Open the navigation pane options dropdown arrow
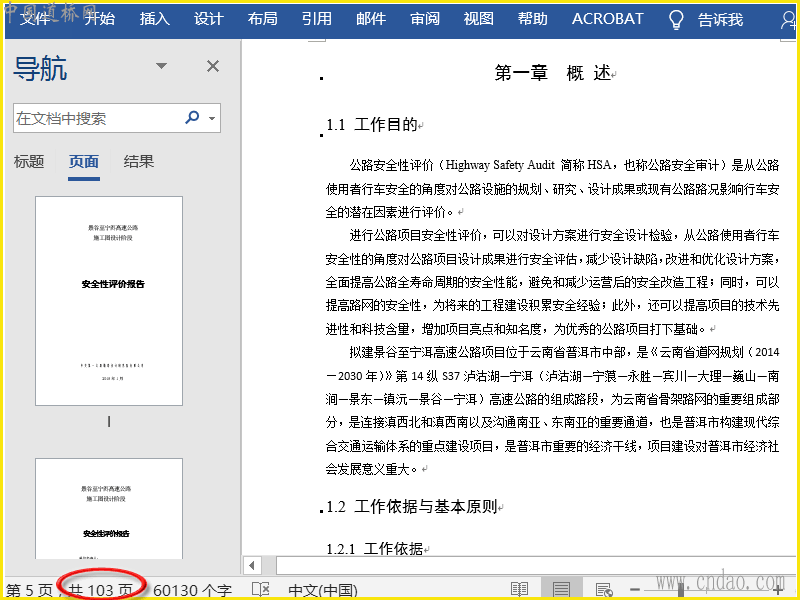The image size is (800, 600). tap(161, 66)
